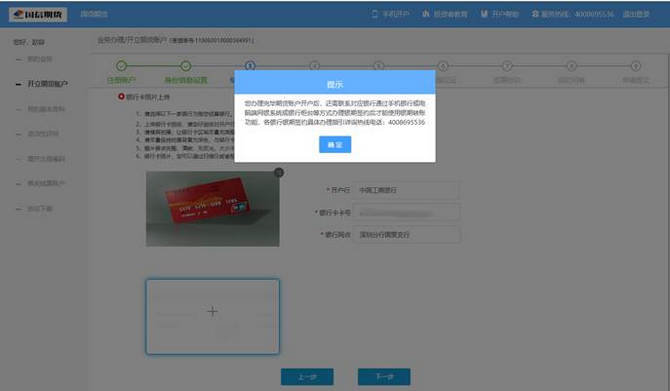Viewport: 670px width, 391px height.
Task: Click the first green completed step checkmark
Action: [x=121, y=66]
